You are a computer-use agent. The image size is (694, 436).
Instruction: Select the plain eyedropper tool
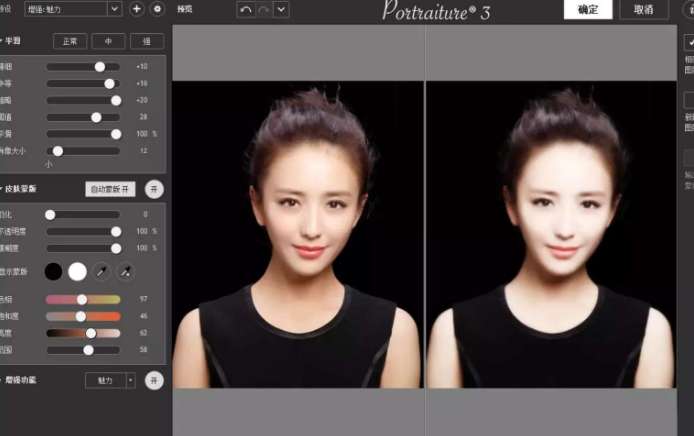point(101,271)
